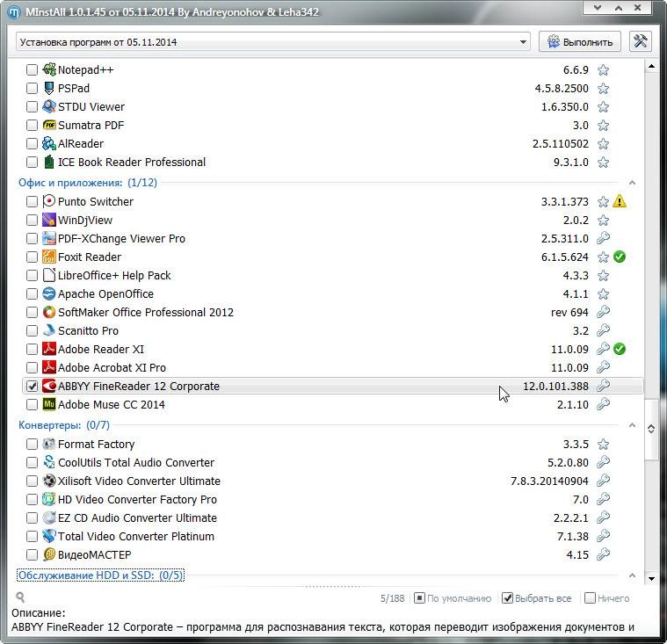Tick the Format Factory checkbox
The height and width of the screenshot is (644, 667).
pos(32,444)
